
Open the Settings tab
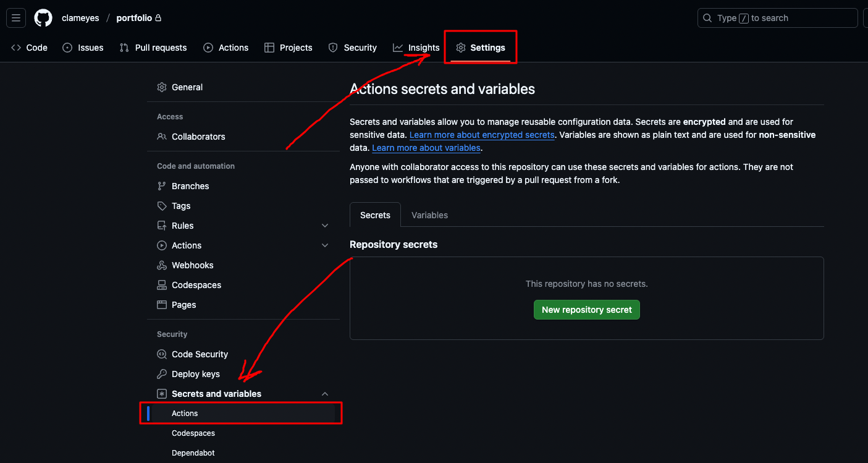[481, 48]
